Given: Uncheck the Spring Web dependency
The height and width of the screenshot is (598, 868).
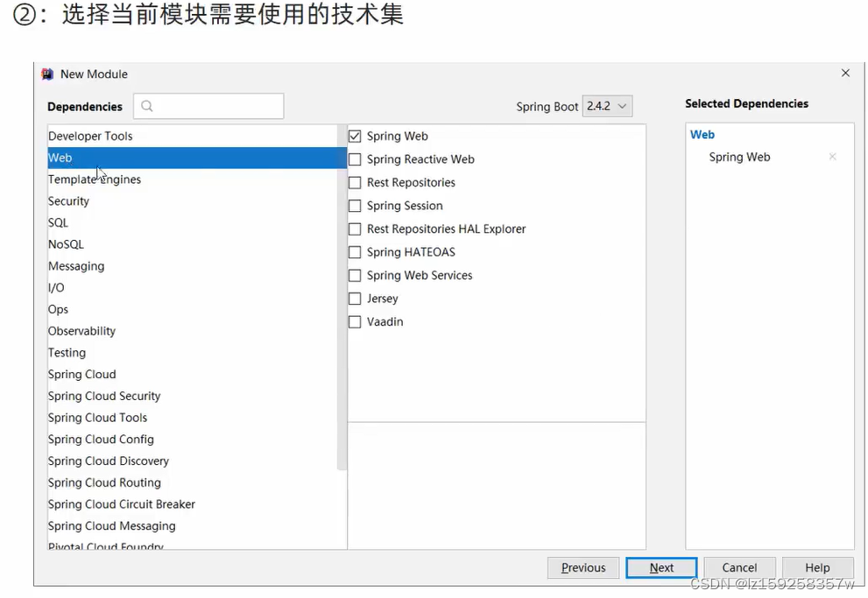Looking at the screenshot, I should pyautogui.click(x=355, y=136).
